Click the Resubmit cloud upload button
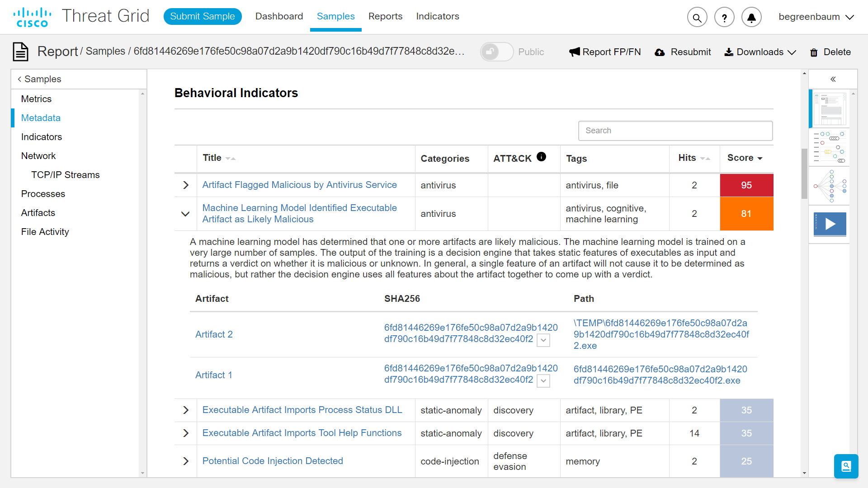Viewport: 868px width, 488px height. pos(683,52)
